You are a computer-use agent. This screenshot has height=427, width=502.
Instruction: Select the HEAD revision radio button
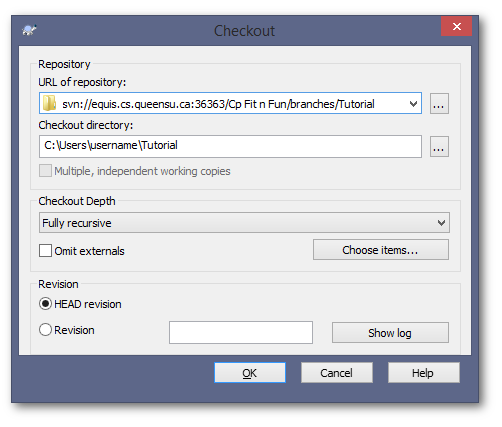click(45, 304)
